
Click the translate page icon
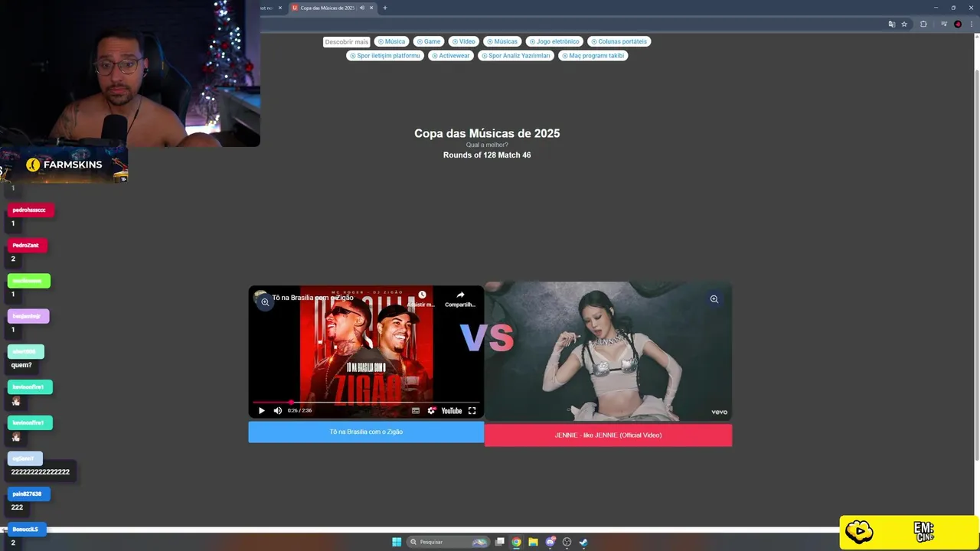(891, 24)
